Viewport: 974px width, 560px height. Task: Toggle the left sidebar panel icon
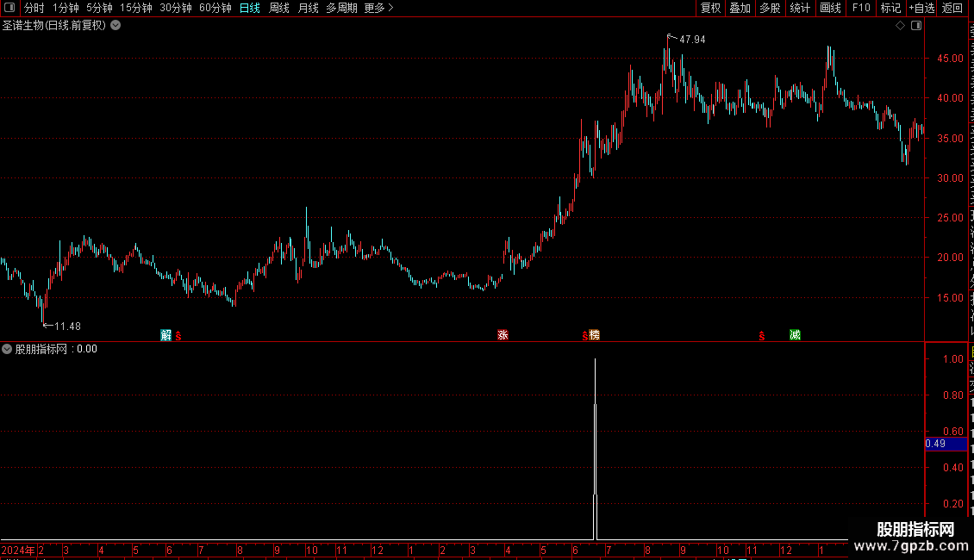pyautogui.click(x=9, y=8)
